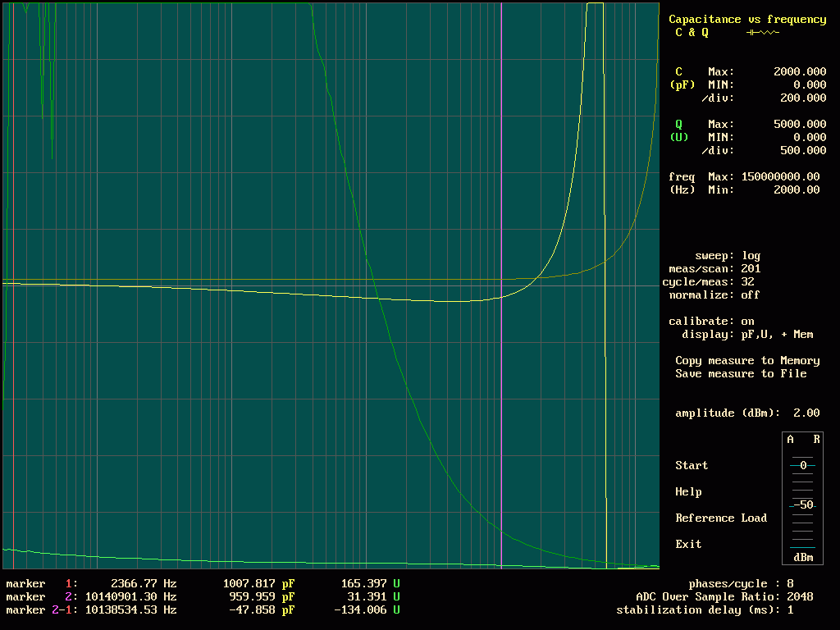
Task: Click the series RC circuit model icon
Action: click(763, 33)
